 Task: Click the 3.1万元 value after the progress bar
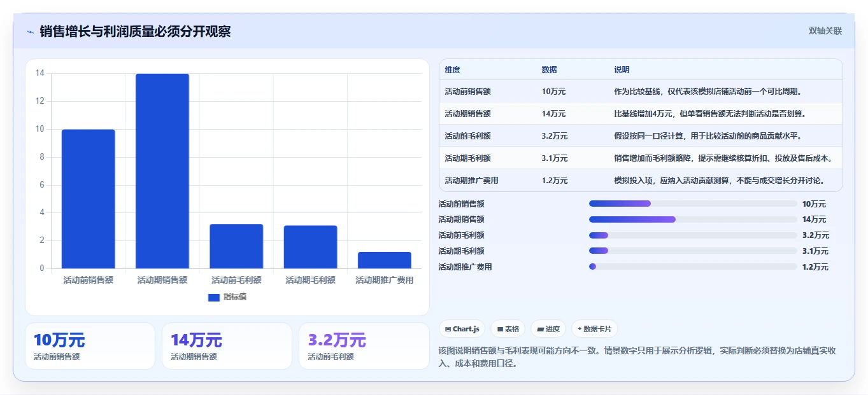click(x=816, y=251)
